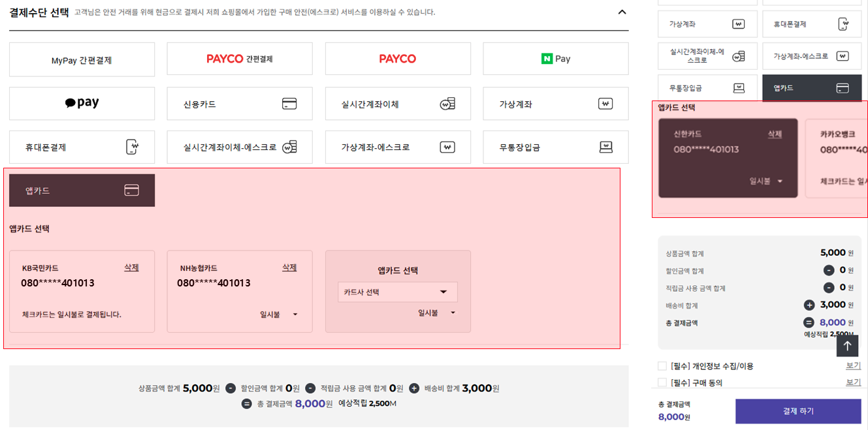The height and width of the screenshot is (430, 868).
Task: Click the selected 앱카드 tile in mobile layout
Action: click(x=812, y=88)
